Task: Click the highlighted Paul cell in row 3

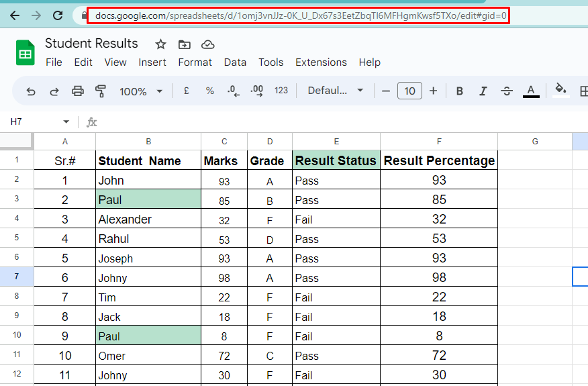Action: [x=148, y=199]
